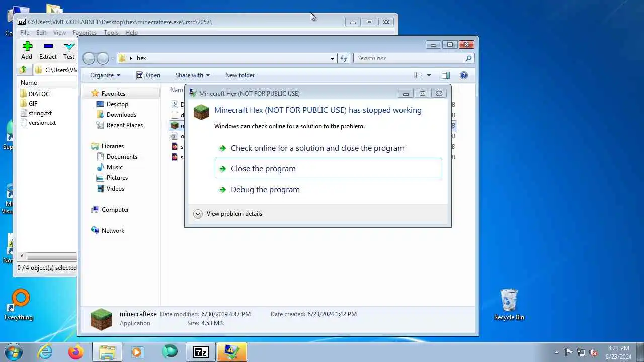
Task: Show hidden tray icons arrow
Action: pos(556,352)
